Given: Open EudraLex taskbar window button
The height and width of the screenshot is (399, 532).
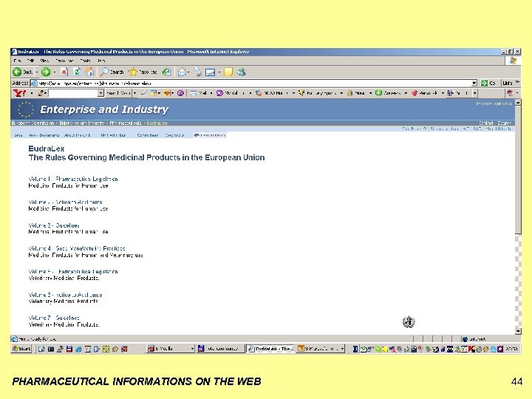Looking at the screenshot, I should click(x=270, y=349).
